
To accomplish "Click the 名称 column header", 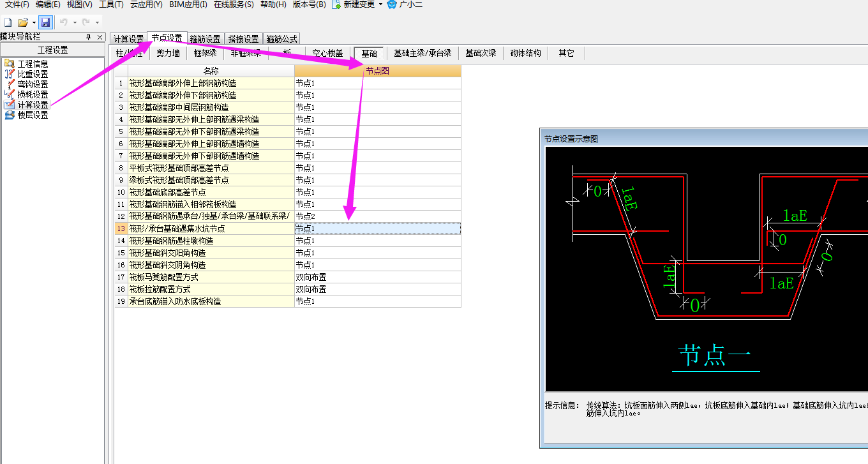I will pyautogui.click(x=211, y=71).
